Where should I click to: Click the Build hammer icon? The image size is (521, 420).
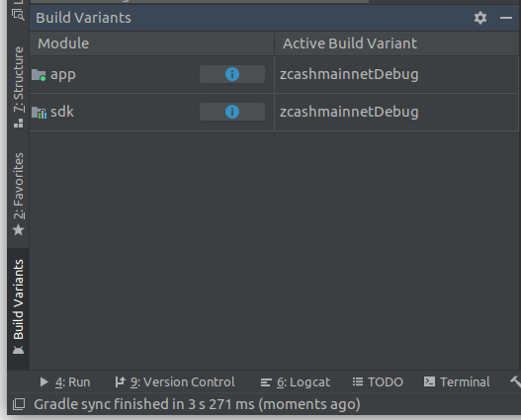[x=516, y=381]
